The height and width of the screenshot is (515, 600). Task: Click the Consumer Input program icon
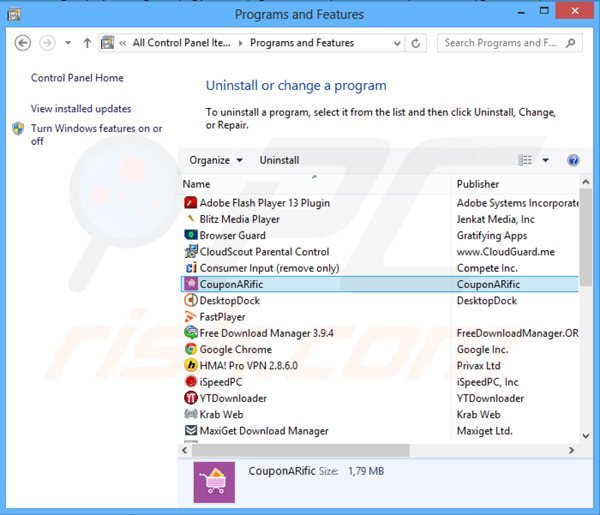[191, 267]
